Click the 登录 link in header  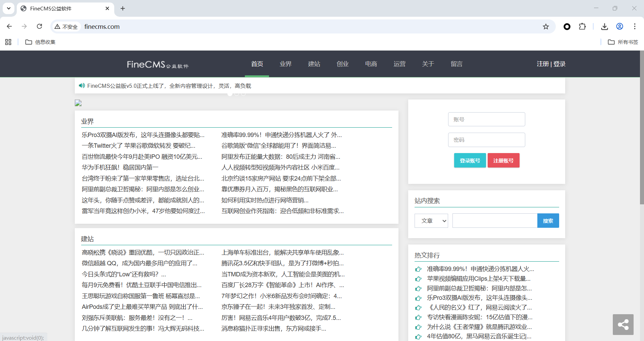tap(559, 64)
